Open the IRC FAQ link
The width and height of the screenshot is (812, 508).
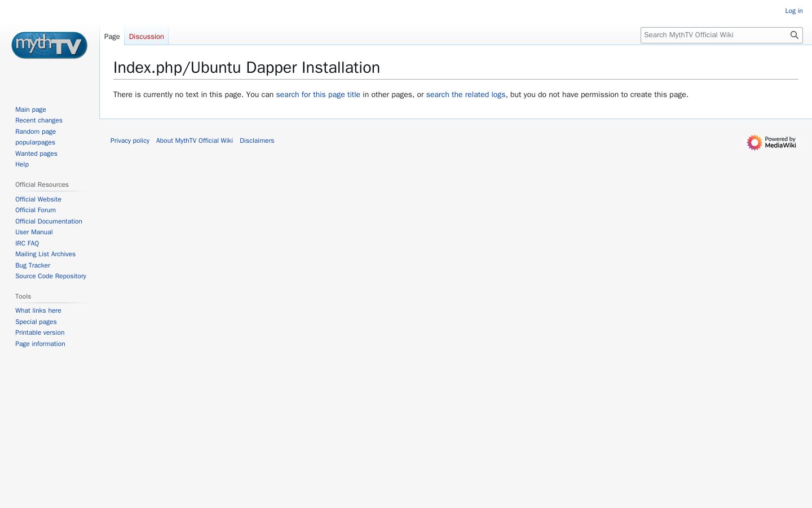point(27,243)
